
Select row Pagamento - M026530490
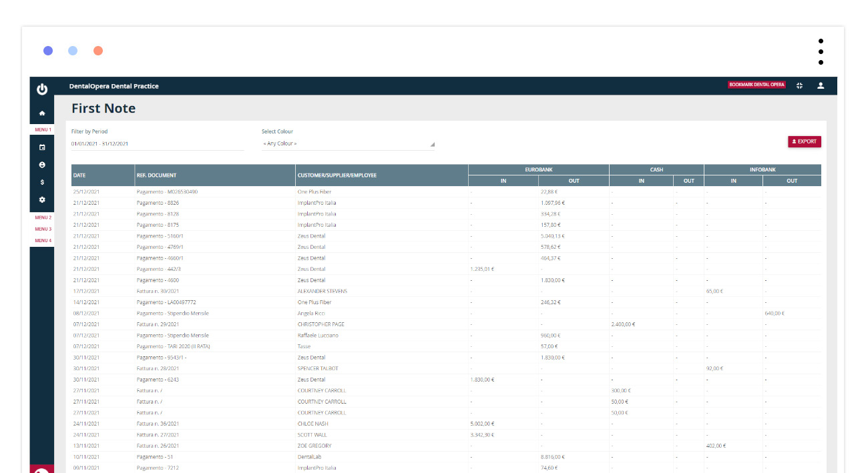point(446,192)
